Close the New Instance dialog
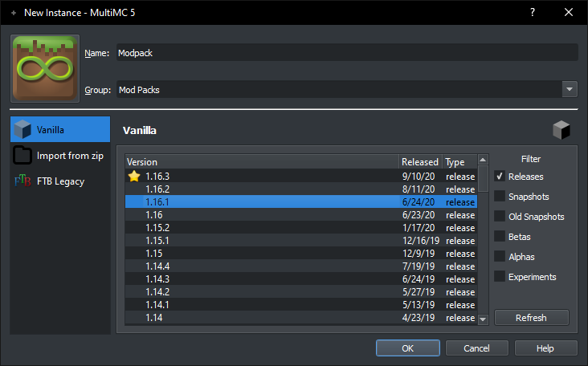The image size is (588, 366). [569, 12]
